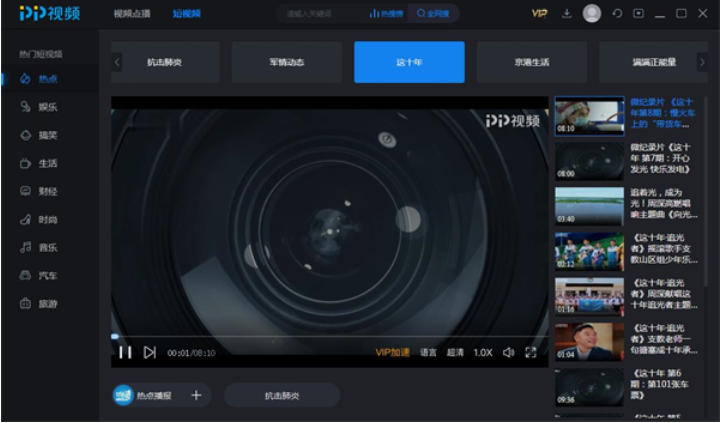Pause the playing video
Viewport: 723px width, 423px height.
(125, 353)
